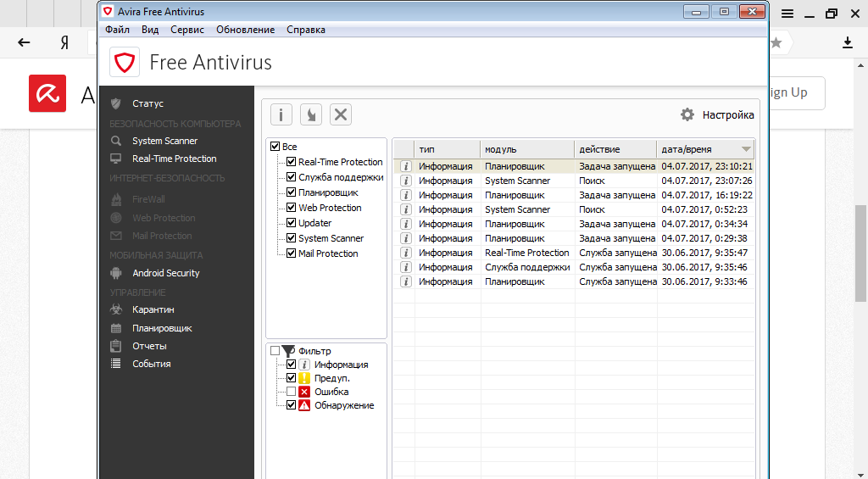
Task: Click the Карантин biohazard icon
Action: coord(115,309)
